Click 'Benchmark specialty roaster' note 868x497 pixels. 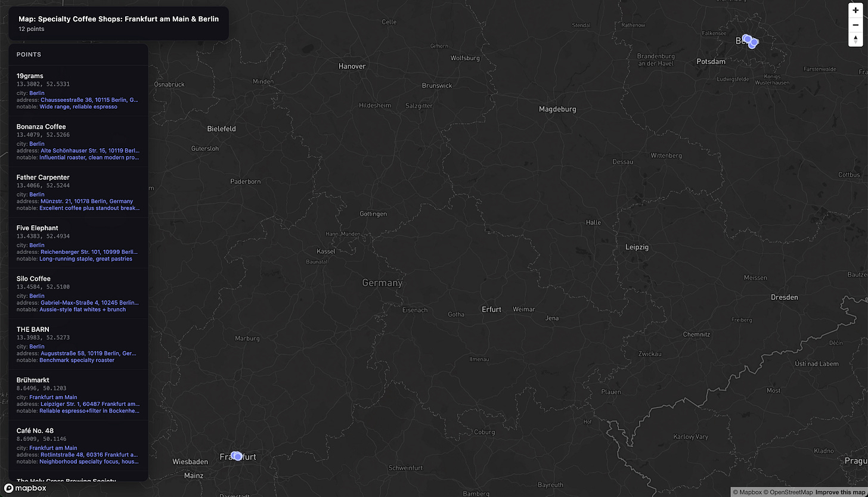[x=77, y=360]
